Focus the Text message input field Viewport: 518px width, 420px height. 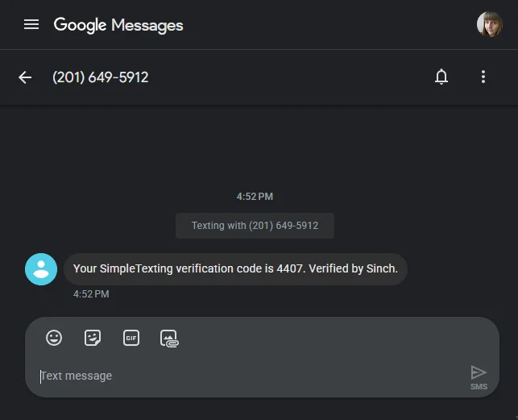tap(242, 376)
